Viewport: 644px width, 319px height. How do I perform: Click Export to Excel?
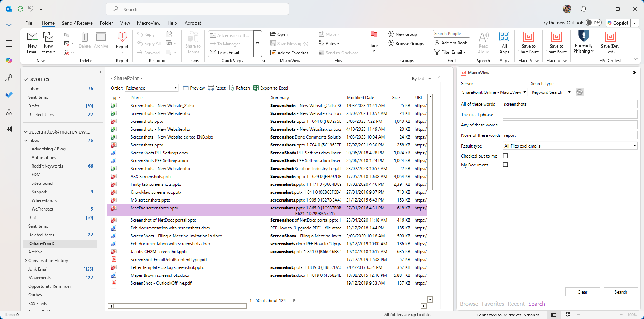tap(271, 88)
